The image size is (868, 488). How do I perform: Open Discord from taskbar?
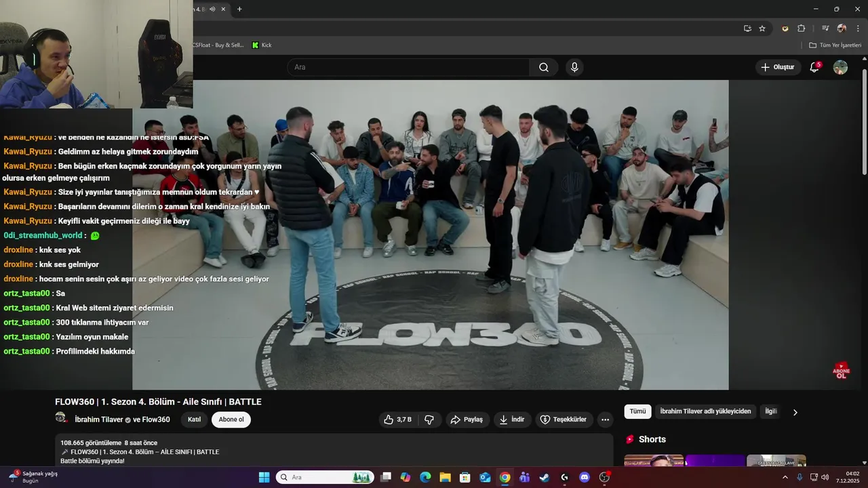(584, 477)
